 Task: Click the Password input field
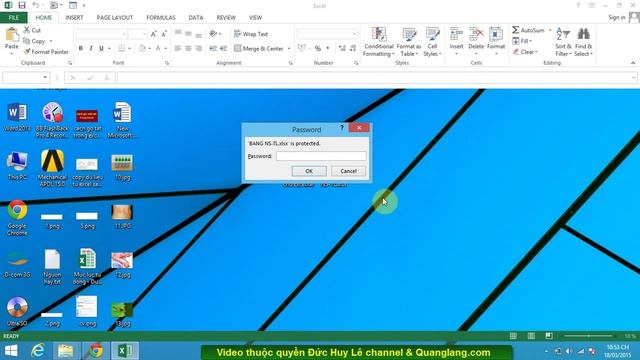pos(321,156)
